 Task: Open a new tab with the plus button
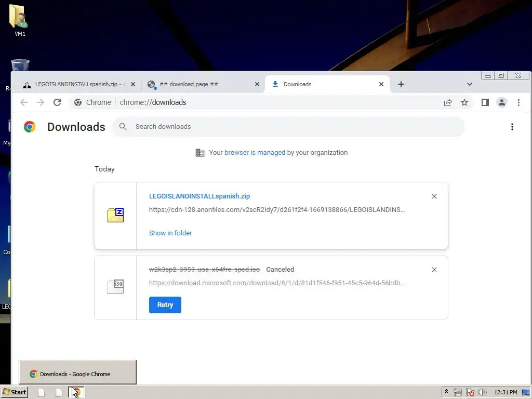click(401, 84)
